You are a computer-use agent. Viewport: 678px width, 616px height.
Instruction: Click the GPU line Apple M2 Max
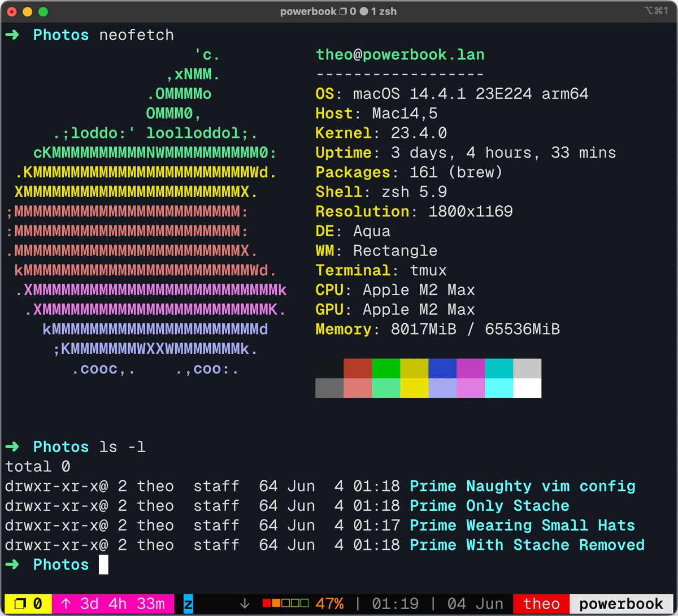(395, 310)
